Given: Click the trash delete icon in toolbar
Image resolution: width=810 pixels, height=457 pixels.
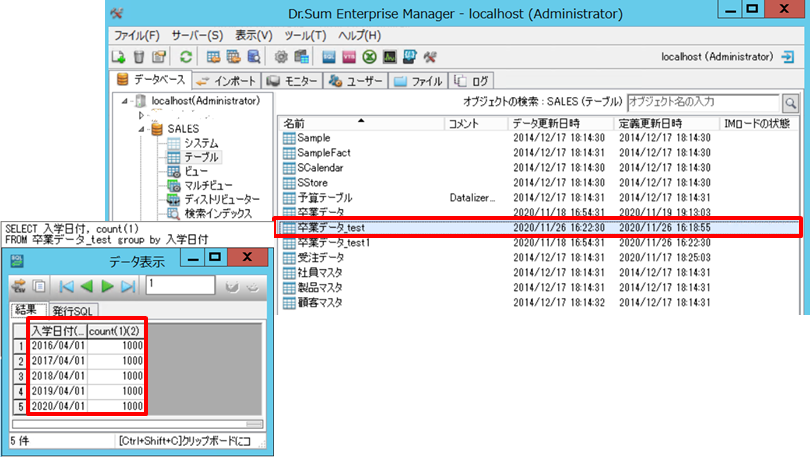Looking at the screenshot, I should coord(139,57).
